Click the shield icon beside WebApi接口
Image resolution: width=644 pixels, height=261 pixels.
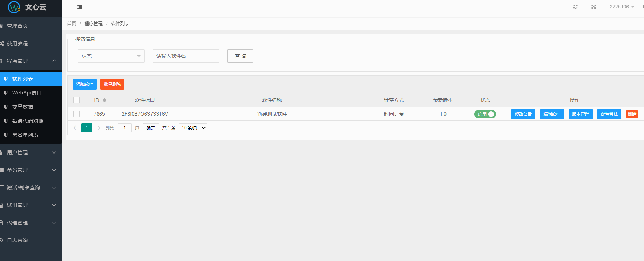tap(6, 93)
